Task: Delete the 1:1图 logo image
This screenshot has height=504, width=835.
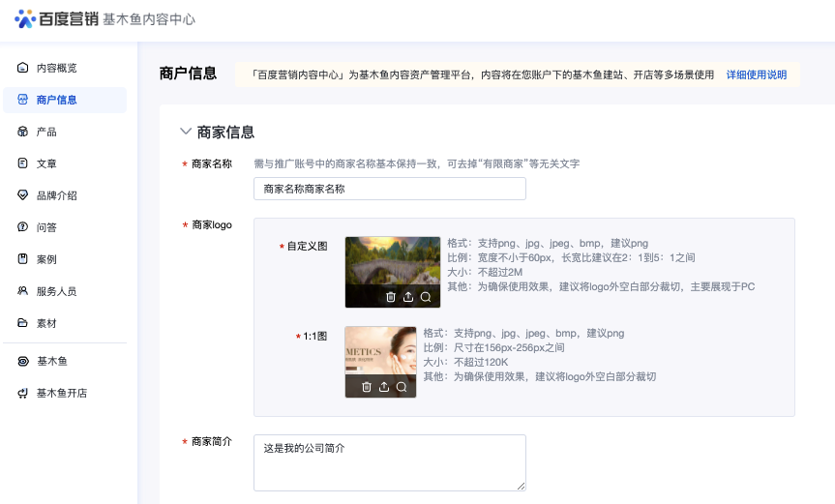Action: click(x=367, y=387)
